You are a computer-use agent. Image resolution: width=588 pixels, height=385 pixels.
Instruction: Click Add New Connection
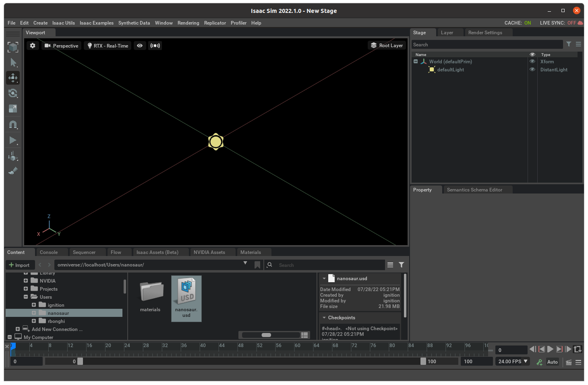click(57, 329)
